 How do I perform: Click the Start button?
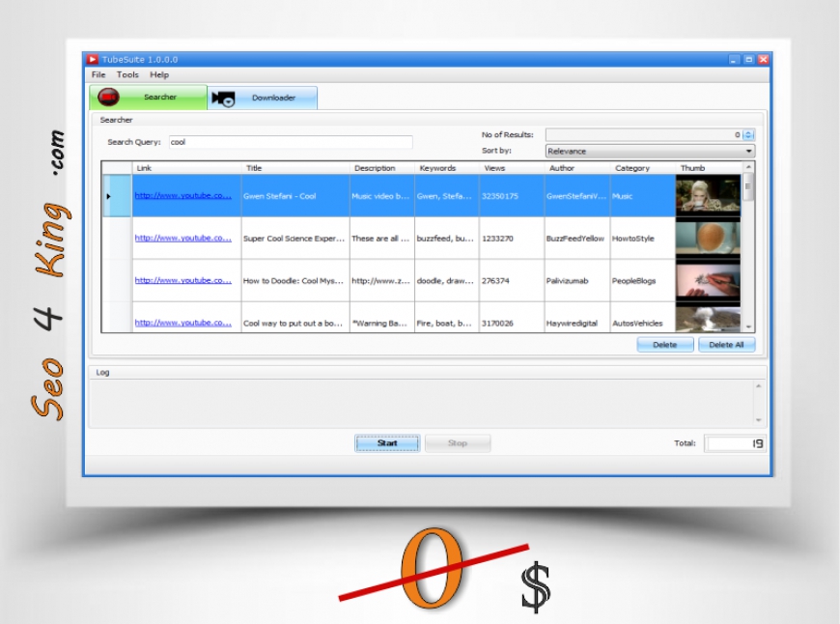pos(387,443)
